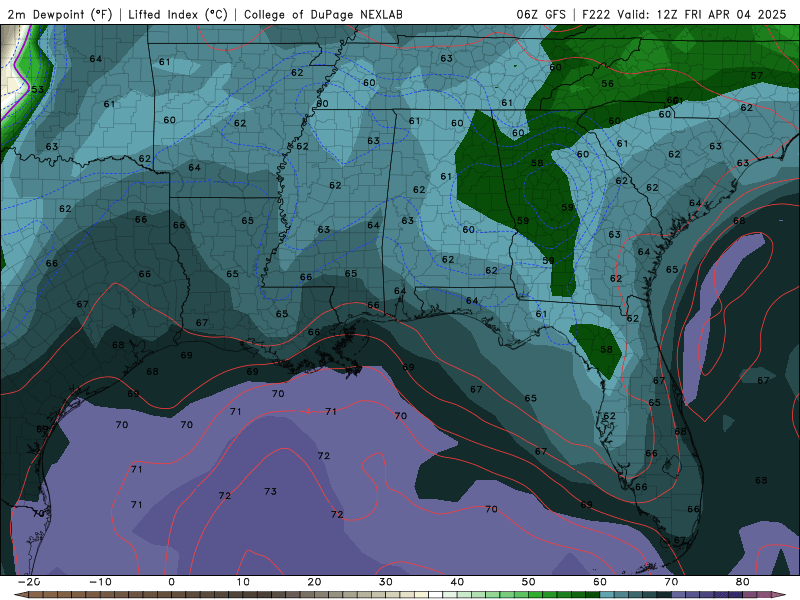Click the "College of DuPage NEXLAB" label
The width and height of the screenshot is (800, 600).
323,15
